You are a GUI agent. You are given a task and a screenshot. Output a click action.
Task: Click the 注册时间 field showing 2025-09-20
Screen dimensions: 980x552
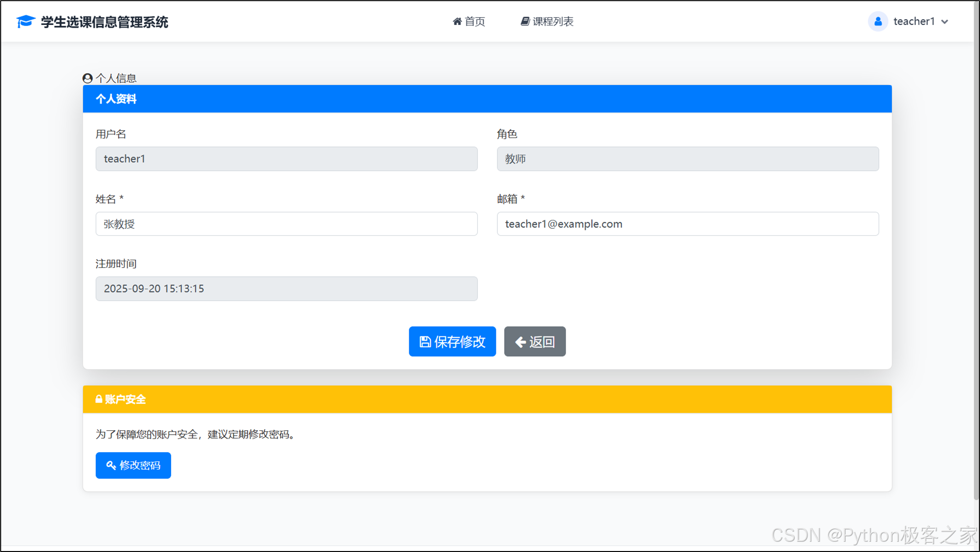pyautogui.click(x=286, y=289)
